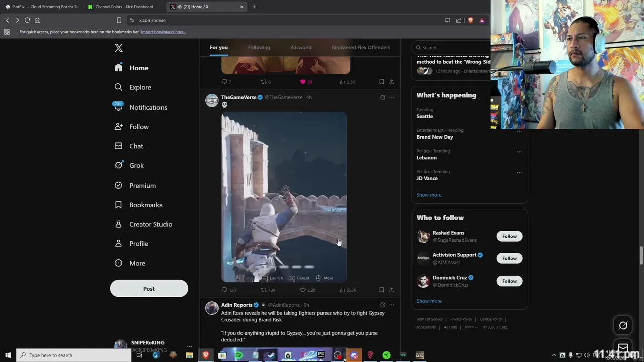Click the Post button
Viewport: 644px width, 362px height.
pyautogui.click(x=149, y=289)
